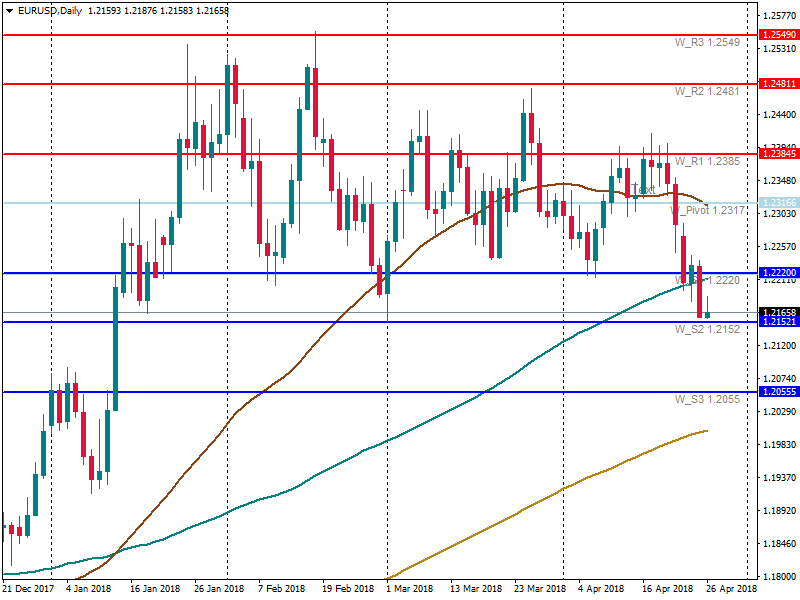The image size is (800, 600).
Task: Select the light blue 1.23166 pivot tag
Action: [x=779, y=203]
